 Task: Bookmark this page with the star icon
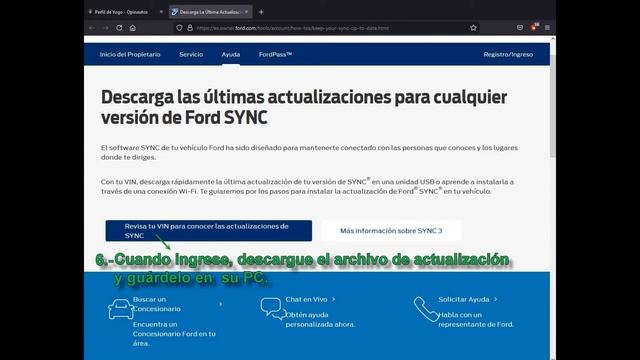tap(473, 28)
